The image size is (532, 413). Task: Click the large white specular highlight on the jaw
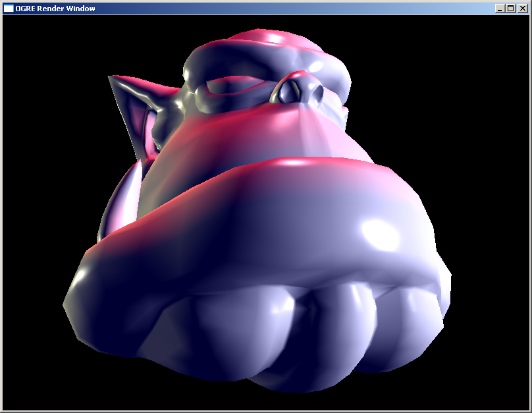[379, 234]
